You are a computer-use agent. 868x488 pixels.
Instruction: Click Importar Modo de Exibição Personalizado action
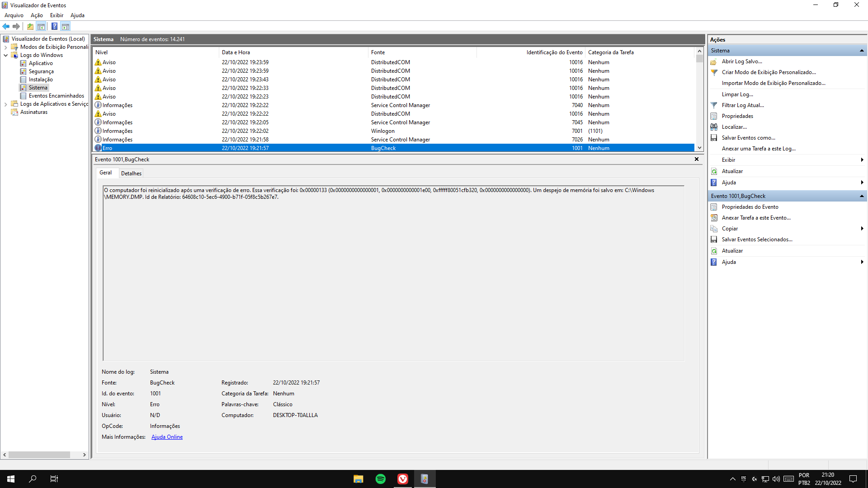[774, 83]
